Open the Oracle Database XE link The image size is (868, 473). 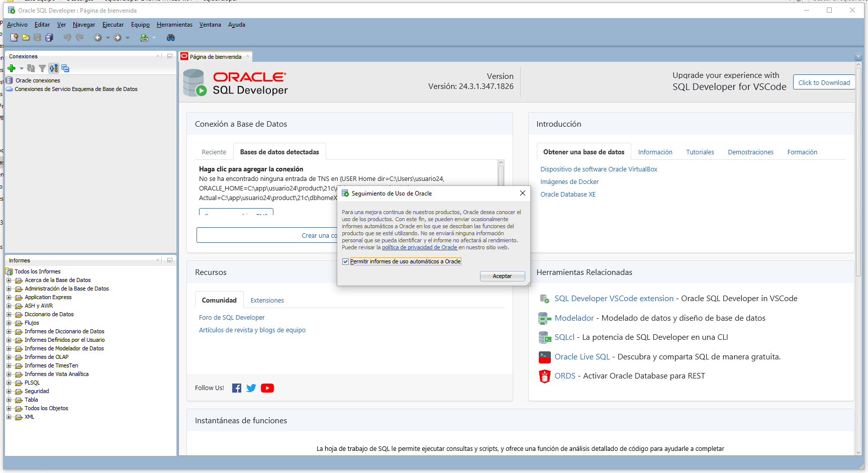567,195
